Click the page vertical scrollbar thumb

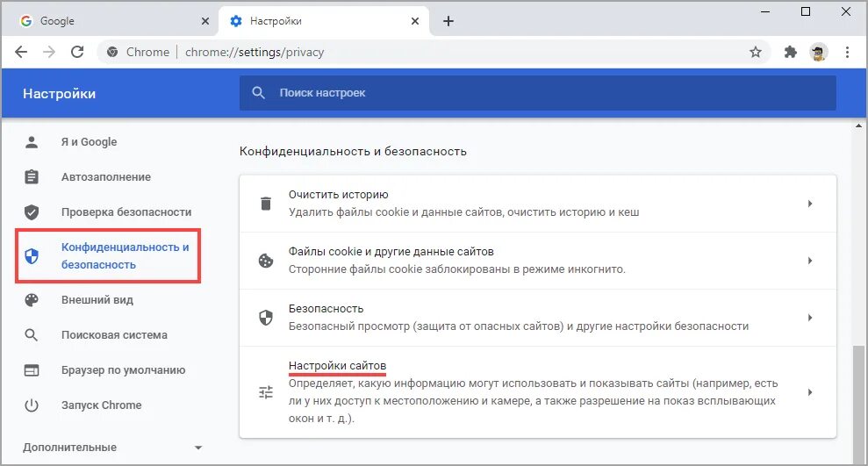pos(858,404)
